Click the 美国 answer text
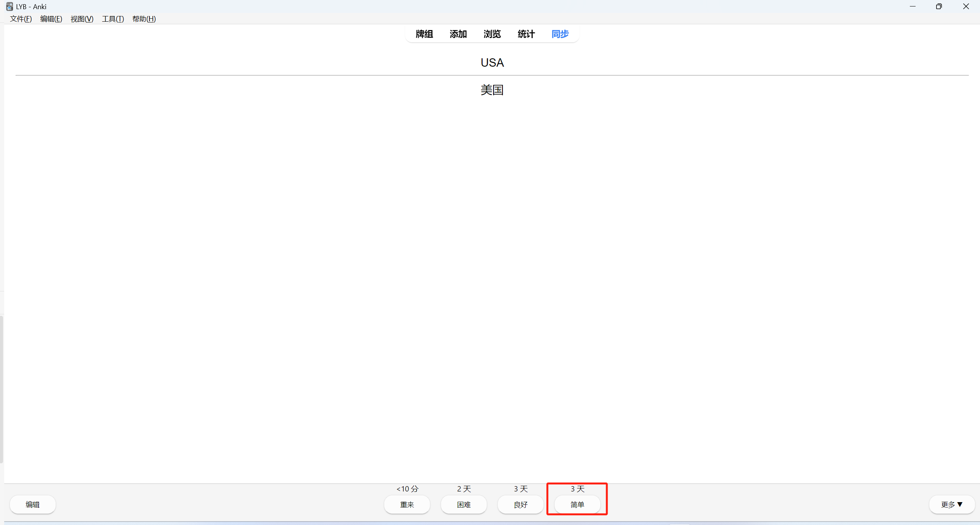 [492, 90]
